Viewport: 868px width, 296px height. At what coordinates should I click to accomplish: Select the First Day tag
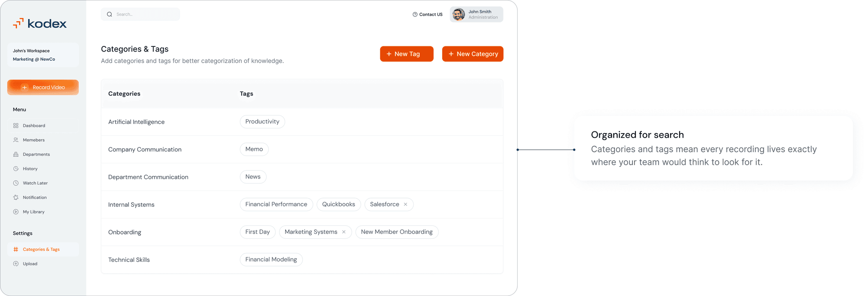pyautogui.click(x=258, y=232)
